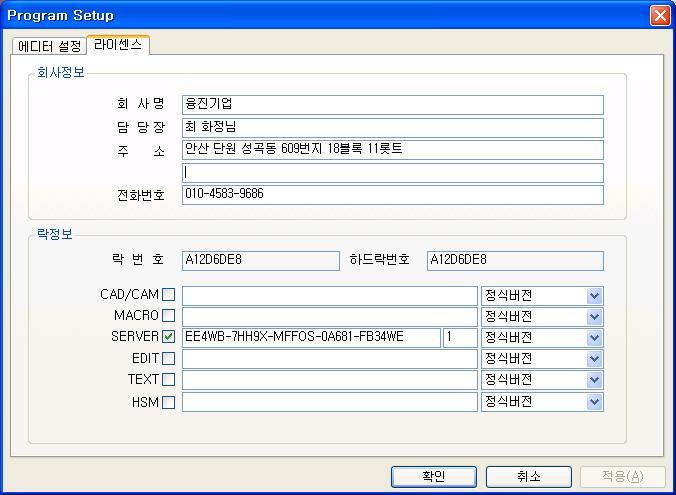Expand the HSM version dropdown

pos(542,402)
